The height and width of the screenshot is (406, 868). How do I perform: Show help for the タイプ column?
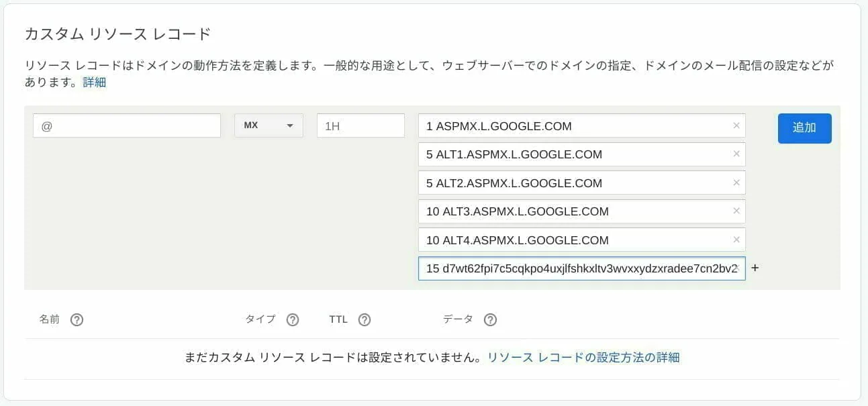(x=293, y=320)
